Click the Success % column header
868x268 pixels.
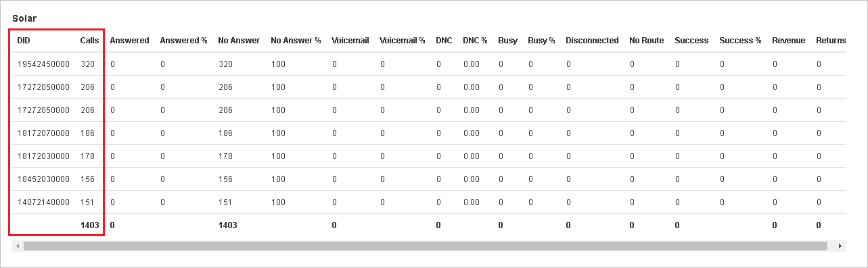[x=740, y=41]
